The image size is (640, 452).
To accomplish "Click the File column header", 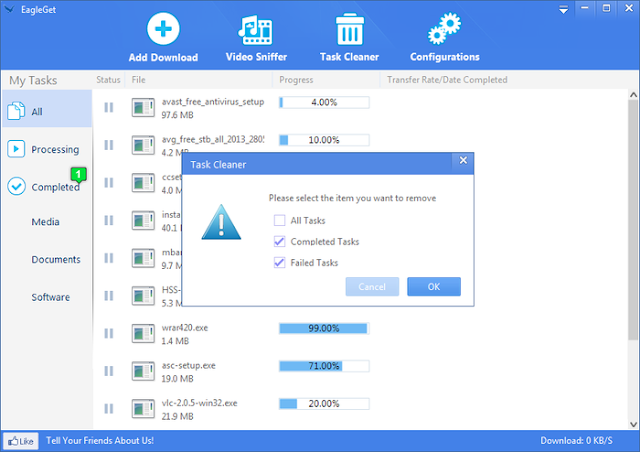I will coord(138,80).
